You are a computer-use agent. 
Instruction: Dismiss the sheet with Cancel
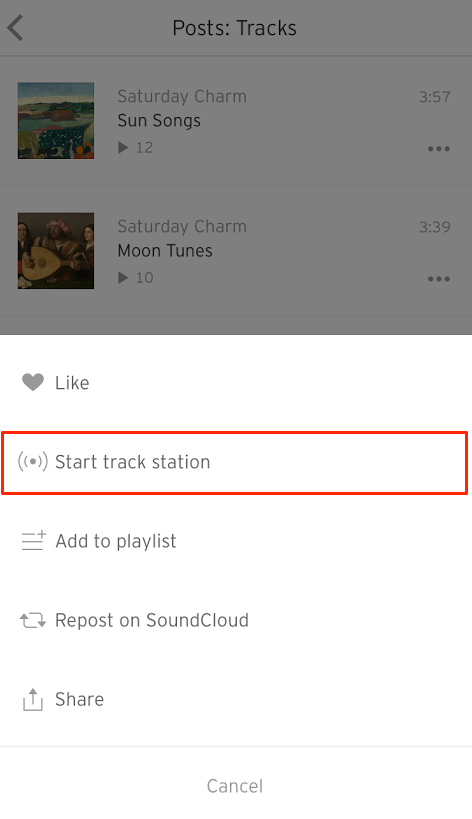click(x=235, y=786)
